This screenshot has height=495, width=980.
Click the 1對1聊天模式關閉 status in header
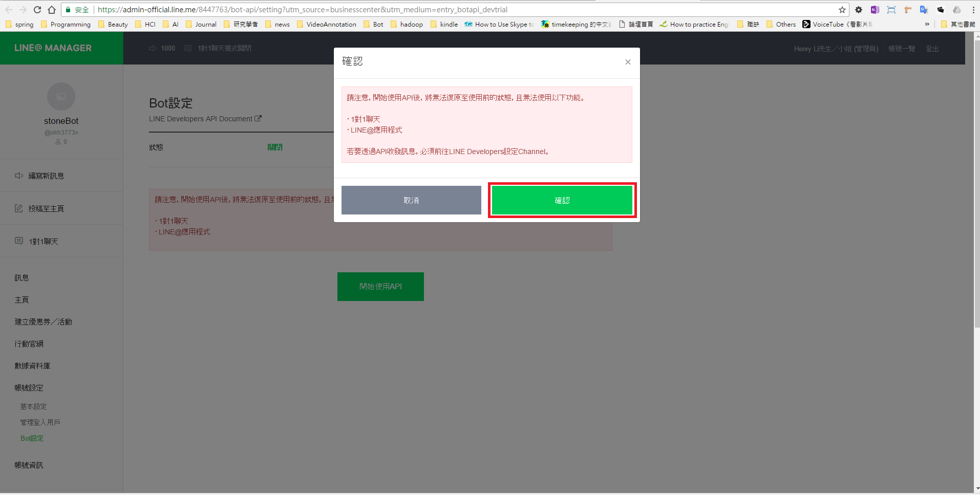[x=218, y=48]
